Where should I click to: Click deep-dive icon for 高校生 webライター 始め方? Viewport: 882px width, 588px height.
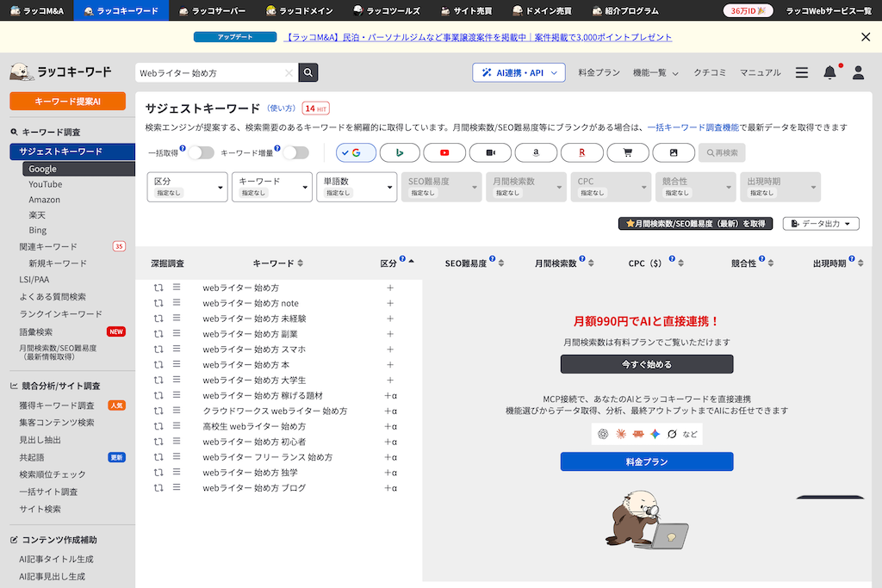click(x=158, y=426)
